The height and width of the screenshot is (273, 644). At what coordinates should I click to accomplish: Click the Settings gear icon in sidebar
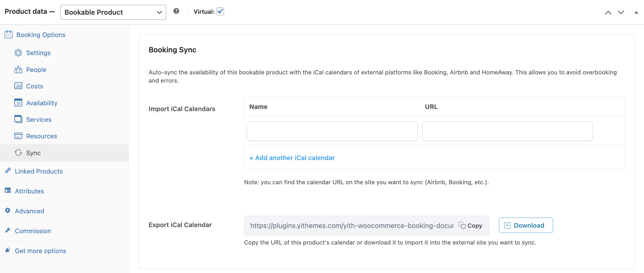click(x=18, y=53)
